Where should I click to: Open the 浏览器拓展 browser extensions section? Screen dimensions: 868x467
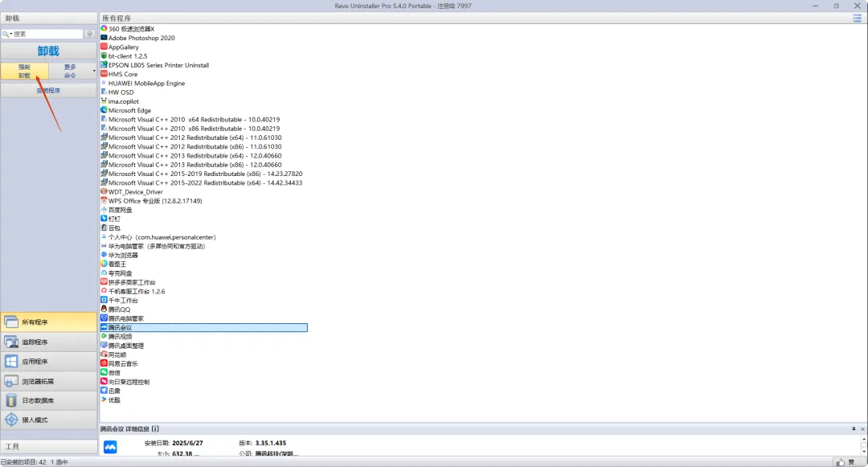49,381
